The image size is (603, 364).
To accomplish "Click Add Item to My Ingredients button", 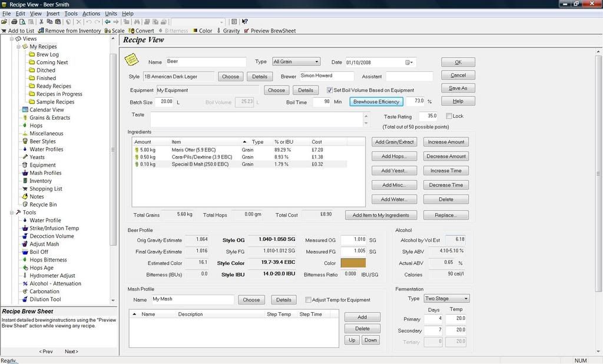I will pyautogui.click(x=381, y=215).
